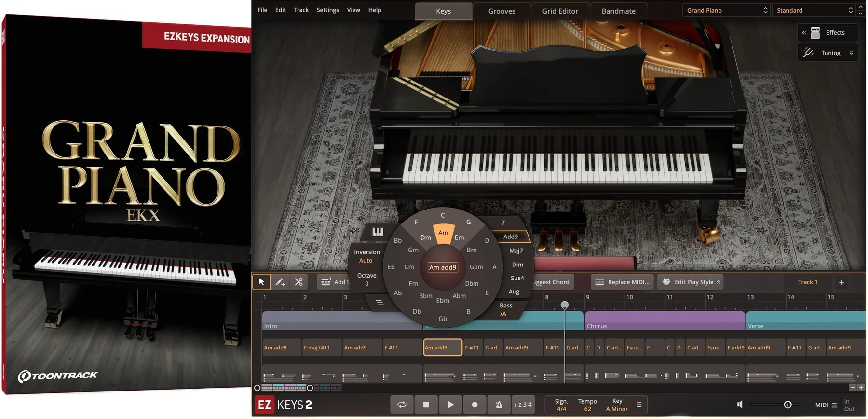
Task: Start playback with Play button
Action: (x=450, y=405)
